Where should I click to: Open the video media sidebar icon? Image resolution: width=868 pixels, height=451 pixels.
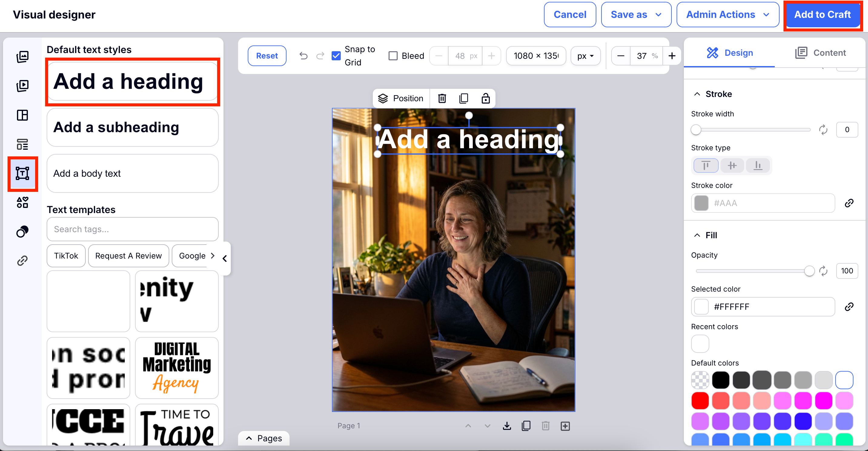(22, 86)
